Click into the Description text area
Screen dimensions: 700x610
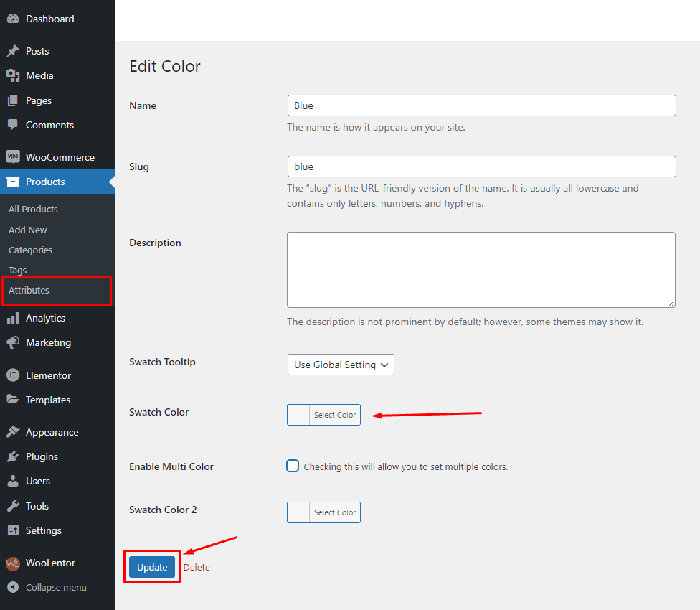tap(481, 269)
